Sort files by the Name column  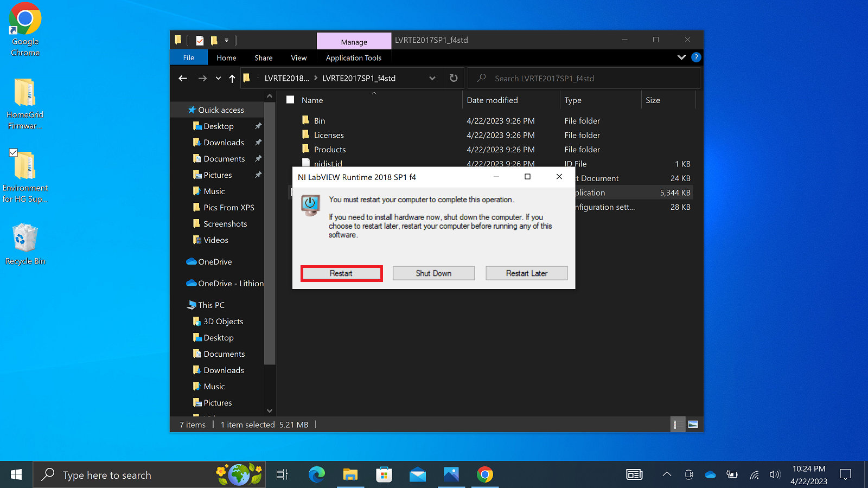(312, 100)
